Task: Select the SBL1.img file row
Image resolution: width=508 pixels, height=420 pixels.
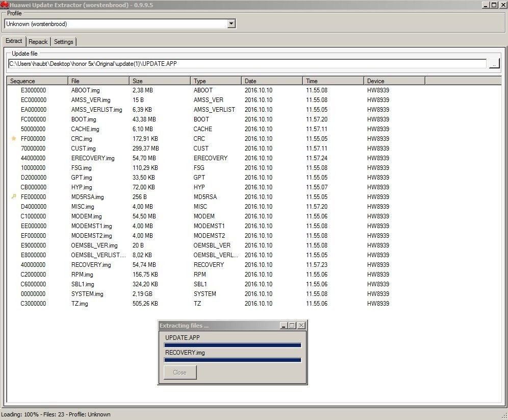Action: point(216,284)
